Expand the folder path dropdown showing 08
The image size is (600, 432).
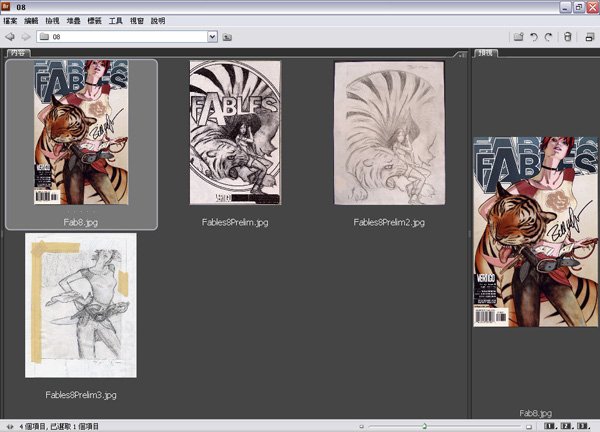coord(212,37)
